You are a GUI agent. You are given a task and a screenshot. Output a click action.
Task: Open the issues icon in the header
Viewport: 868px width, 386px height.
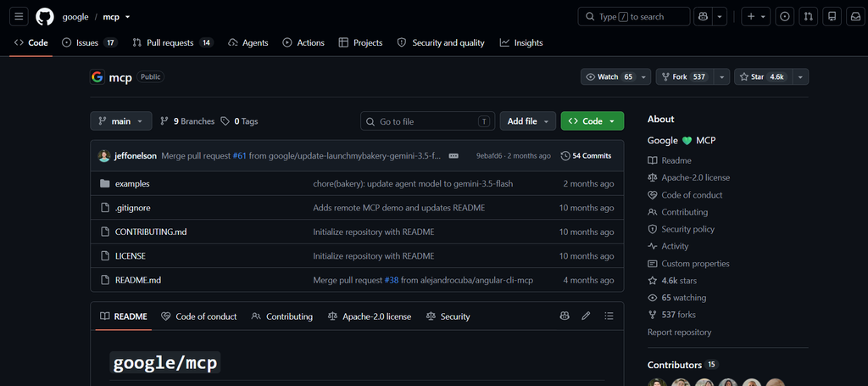(784, 17)
